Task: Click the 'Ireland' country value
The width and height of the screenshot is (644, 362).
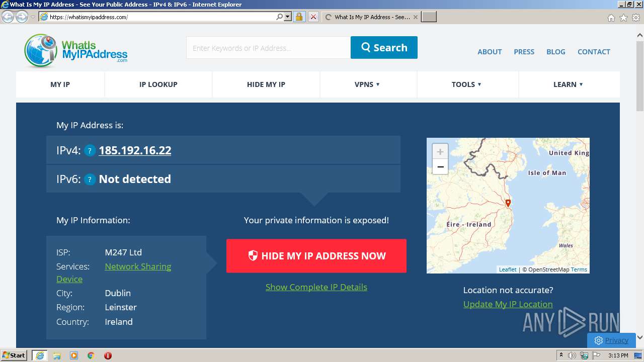Action: click(119, 322)
